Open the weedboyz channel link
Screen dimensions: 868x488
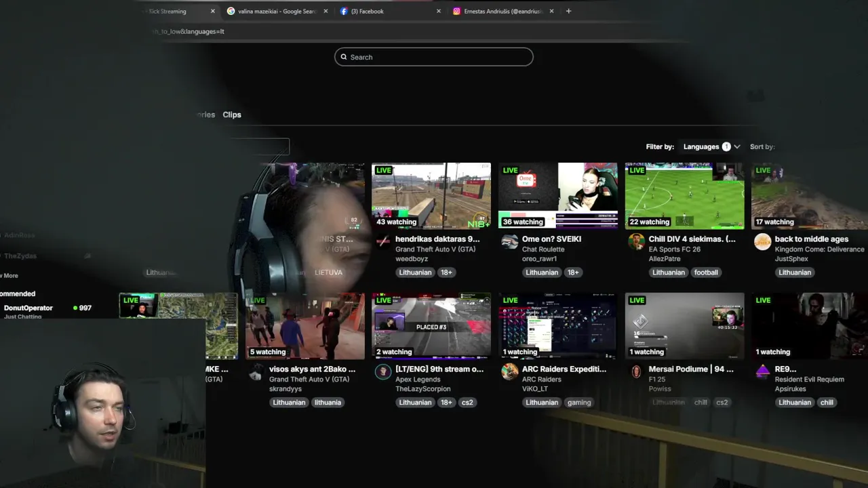click(413, 259)
